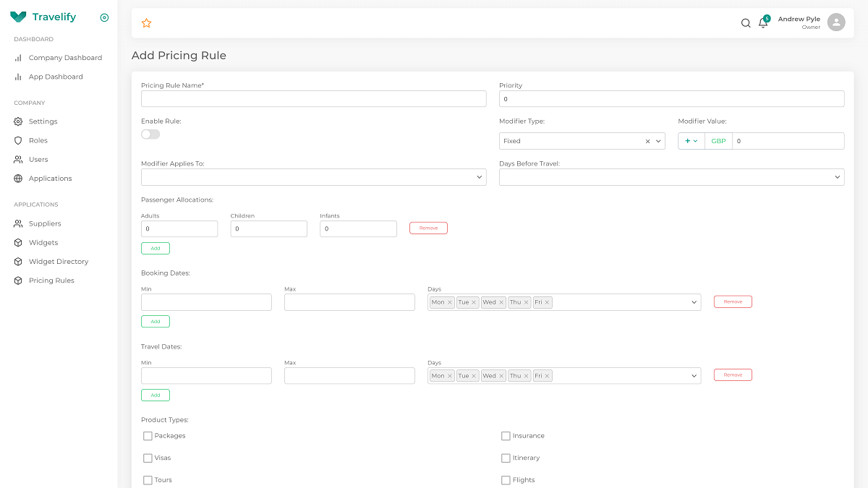Click Remove button in Travel Dates row
Viewport: 868px width, 488px height.
(733, 375)
